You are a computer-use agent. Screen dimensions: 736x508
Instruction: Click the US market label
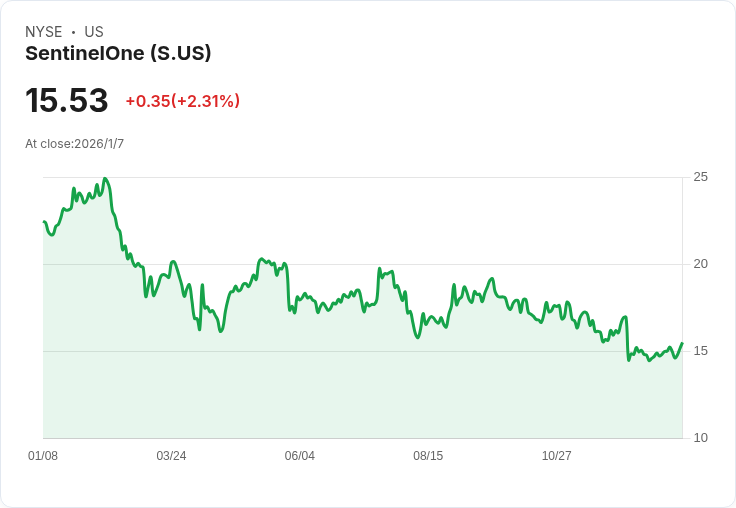pyautogui.click(x=94, y=32)
